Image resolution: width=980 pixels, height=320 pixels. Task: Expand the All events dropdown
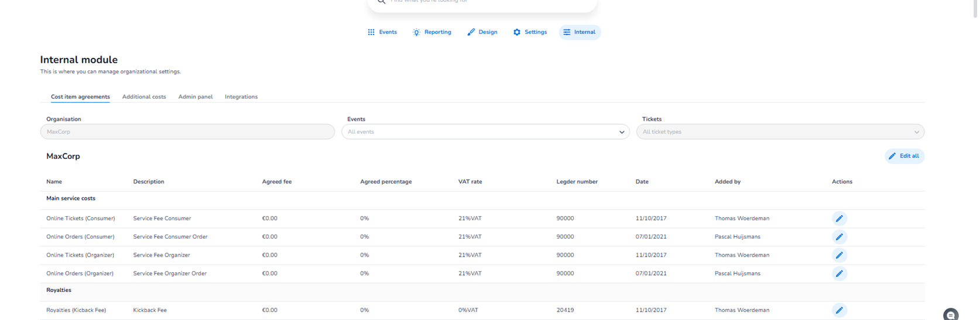(485, 132)
